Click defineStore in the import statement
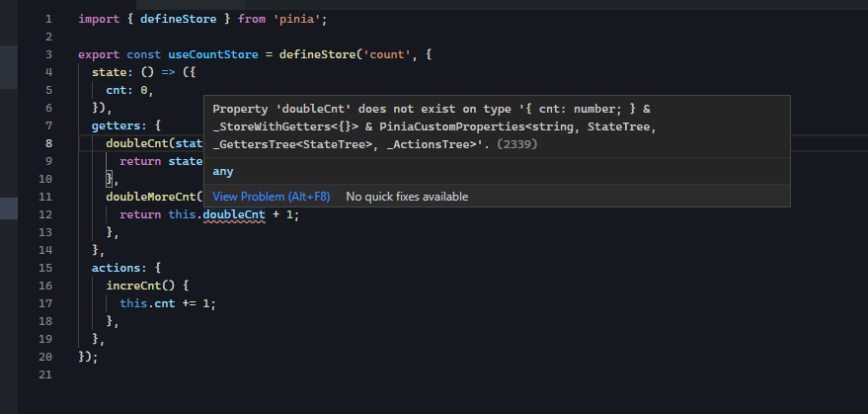Image resolution: width=868 pixels, height=414 pixels. (179, 20)
